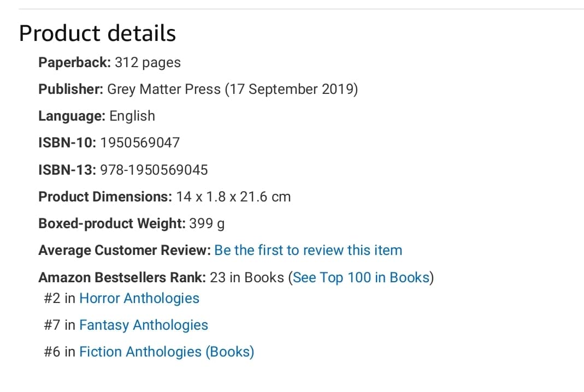Go to the Fantasy Anthologies category
This screenshot has height=392, width=584.
click(x=143, y=325)
